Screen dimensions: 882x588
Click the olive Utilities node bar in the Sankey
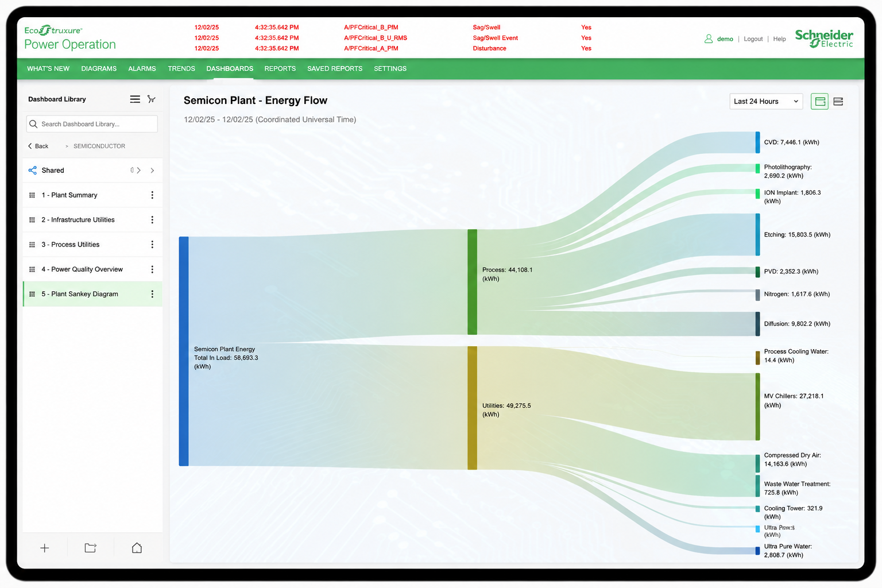tap(472, 408)
